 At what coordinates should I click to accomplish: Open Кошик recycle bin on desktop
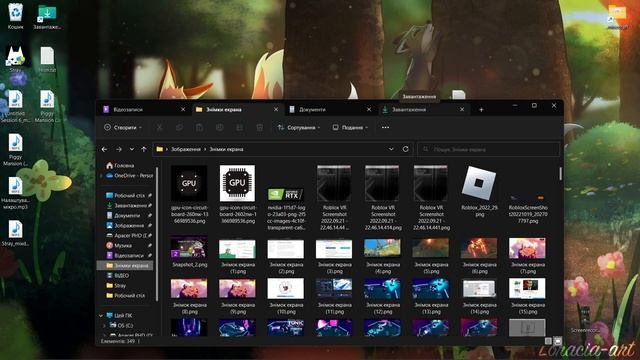tap(16, 16)
